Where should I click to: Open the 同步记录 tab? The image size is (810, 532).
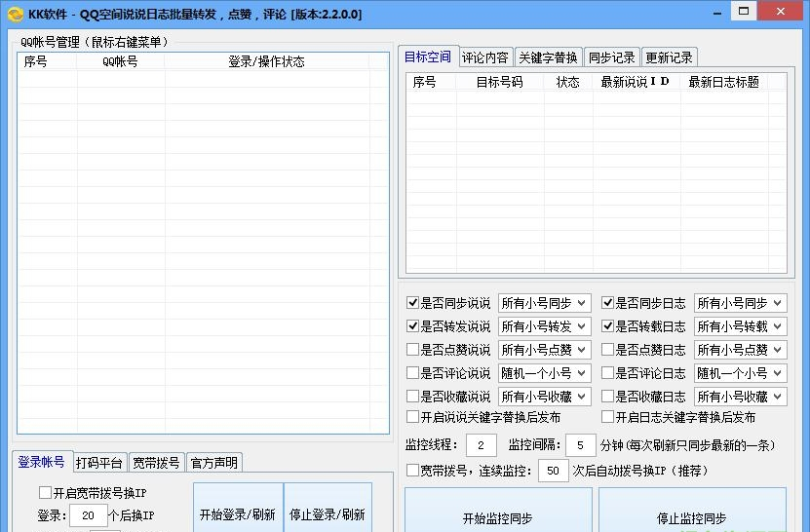click(612, 57)
